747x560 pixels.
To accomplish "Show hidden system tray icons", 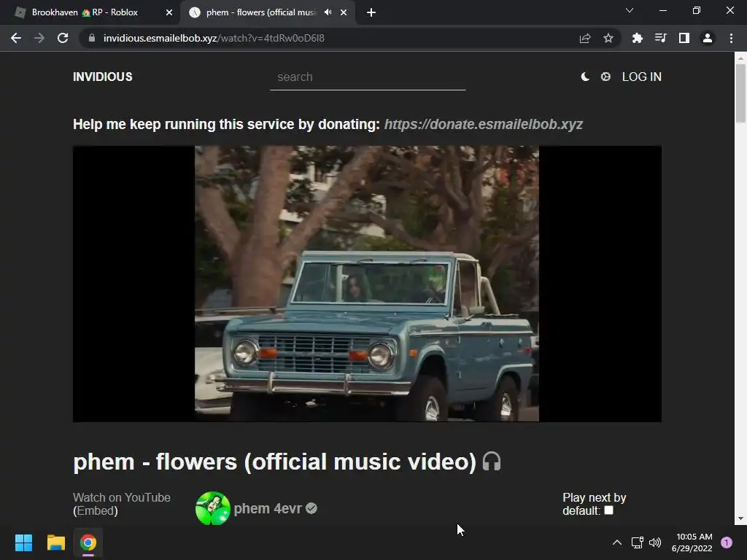I will (x=617, y=542).
